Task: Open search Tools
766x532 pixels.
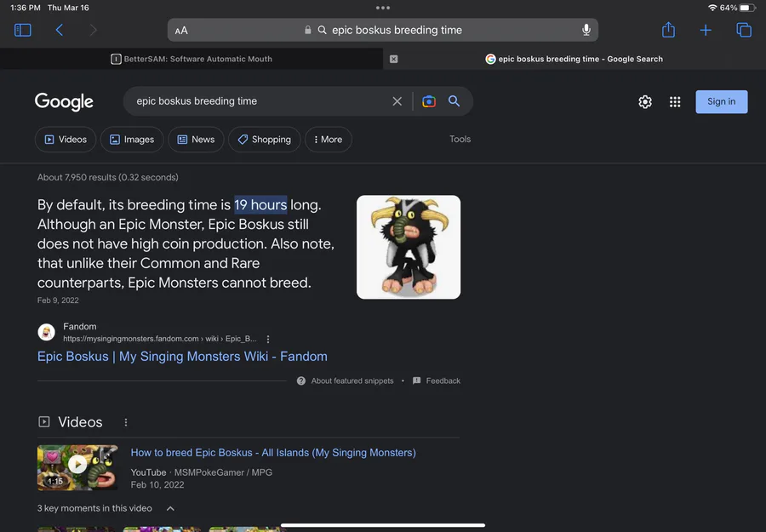Action: 460,140
